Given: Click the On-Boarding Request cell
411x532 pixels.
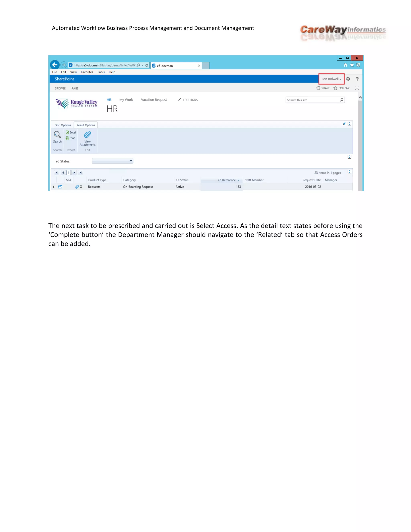Looking at the screenshot, I should pyautogui.click(x=138, y=187).
